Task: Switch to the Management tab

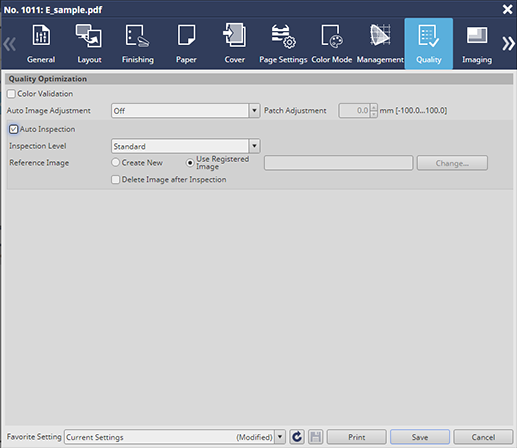Action: 380,44
